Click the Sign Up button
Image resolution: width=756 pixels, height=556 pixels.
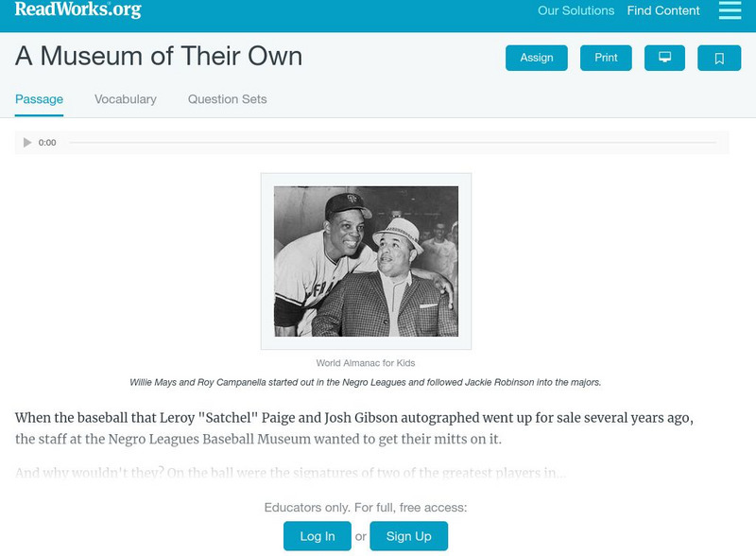click(x=408, y=536)
